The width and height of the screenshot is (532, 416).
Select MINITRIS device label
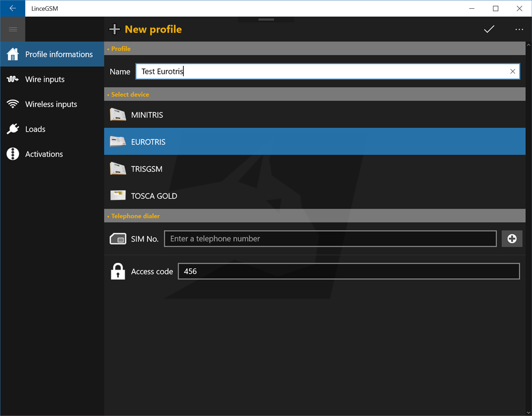147,115
